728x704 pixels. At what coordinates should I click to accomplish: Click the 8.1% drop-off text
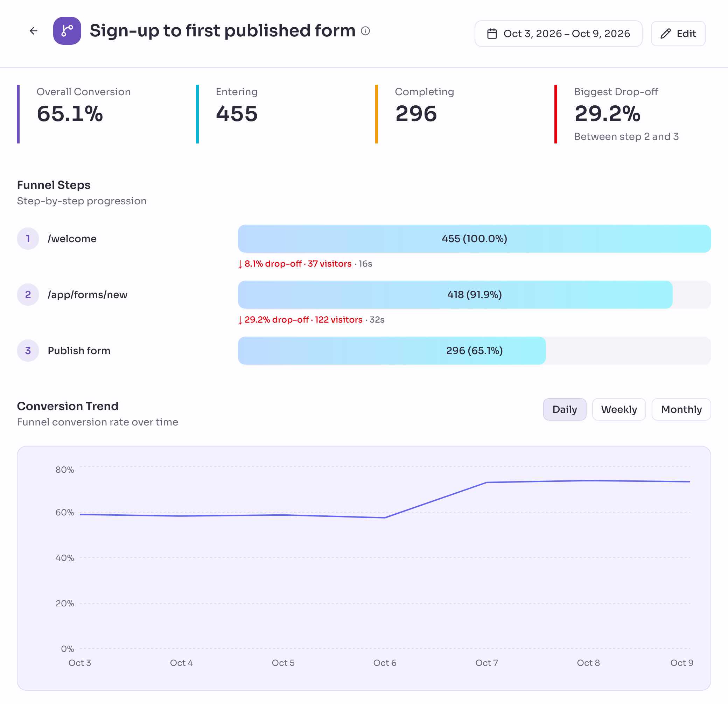click(273, 263)
